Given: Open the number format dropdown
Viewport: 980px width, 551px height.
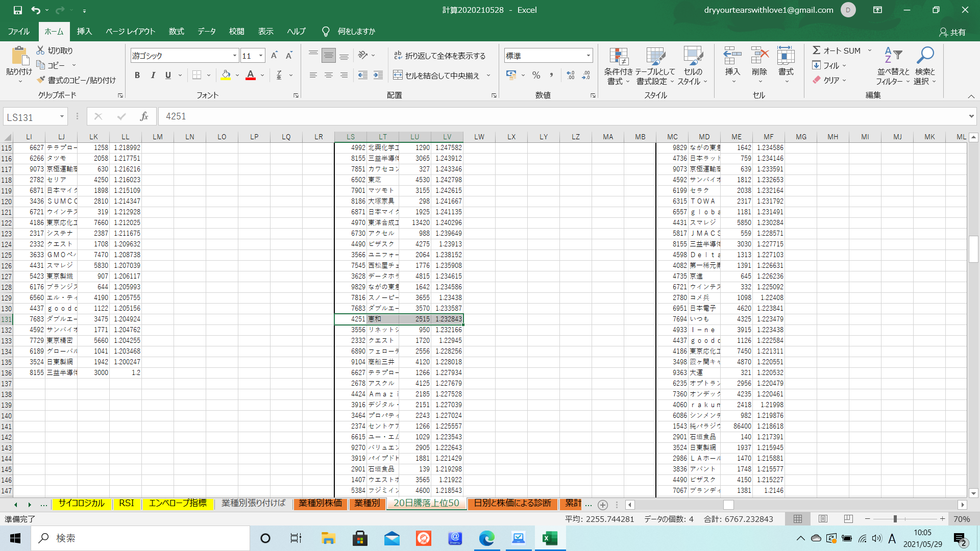Looking at the screenshot, I should pyautogui.click(x=589, y=56).
